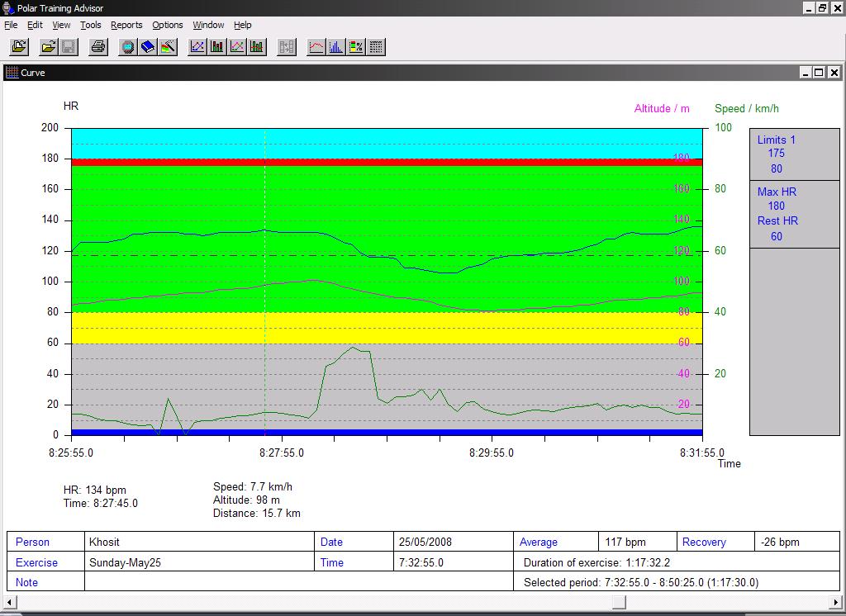Select the Options menu
Screen dimensions: 846x616
click(168, 25)
